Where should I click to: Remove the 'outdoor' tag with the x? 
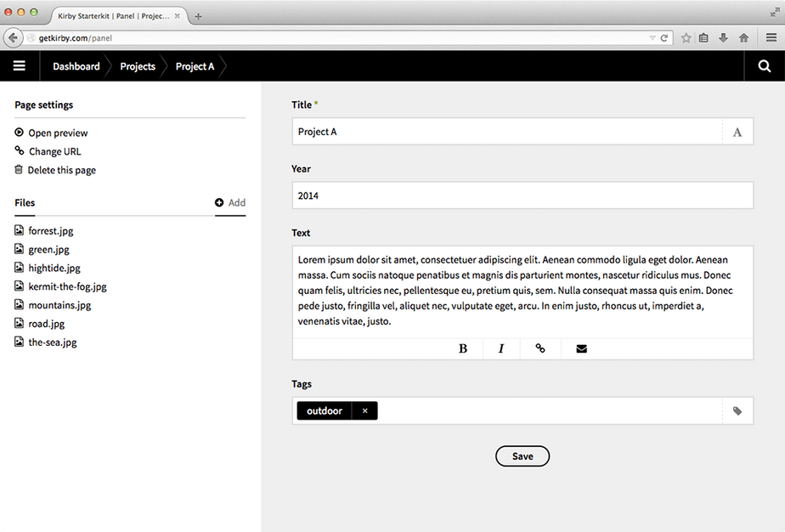coord(364,410)
